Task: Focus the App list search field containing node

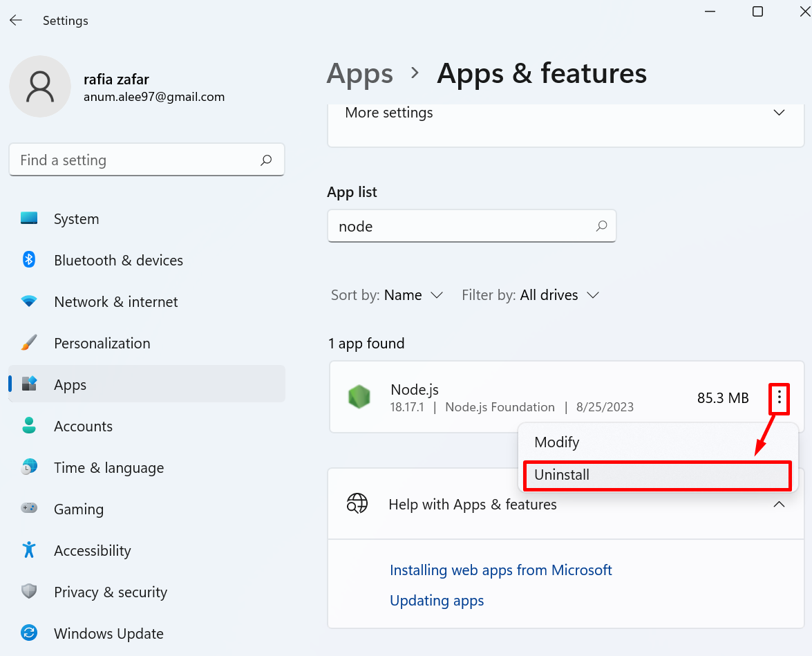Action: (x=472, y=226)
